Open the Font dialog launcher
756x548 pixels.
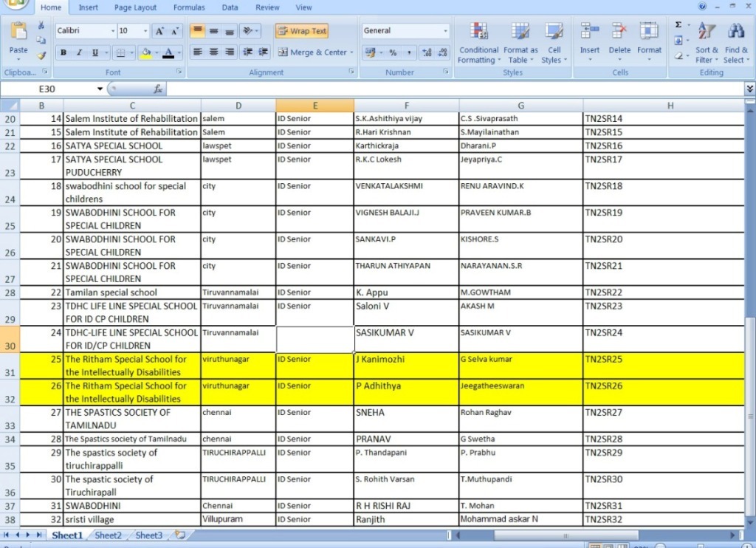click(x=179, y=72)
